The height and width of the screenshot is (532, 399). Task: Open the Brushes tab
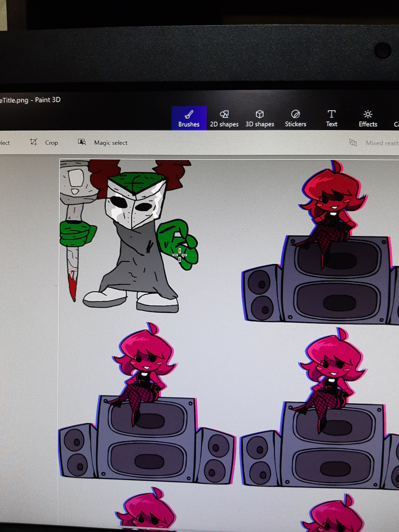point(189,118)
